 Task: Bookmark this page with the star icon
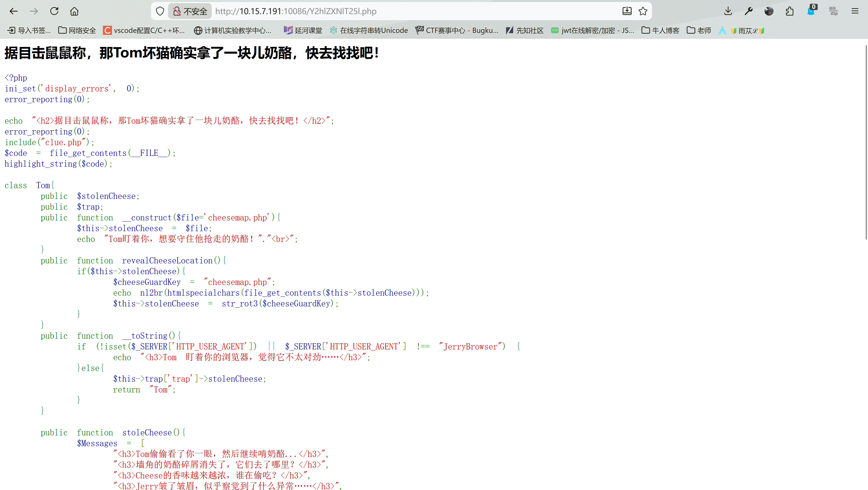point(643,11)
